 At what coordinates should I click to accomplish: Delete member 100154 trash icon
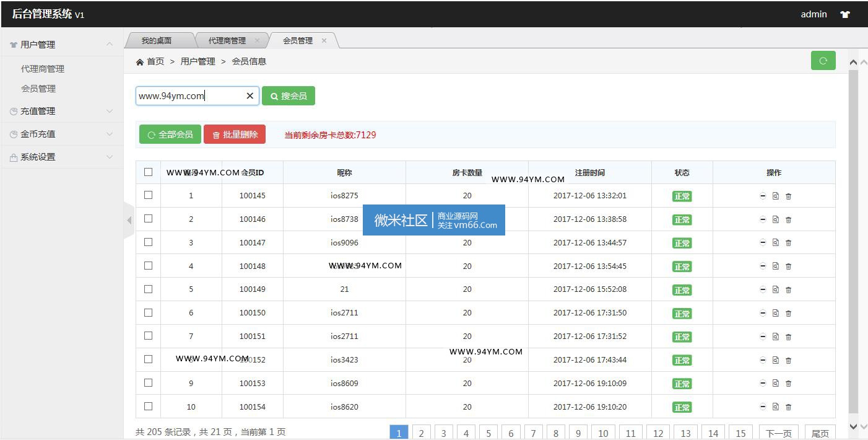coord(788,408)
